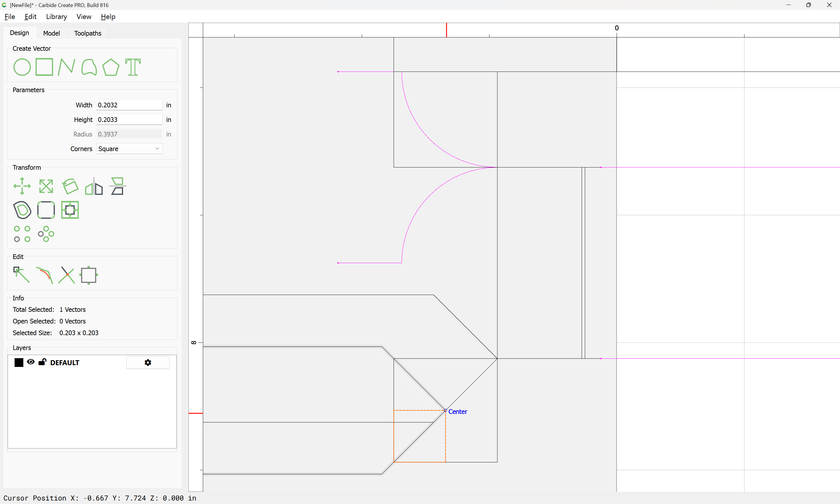
Task: Switch to the Model tab
Action: point(52,33)
